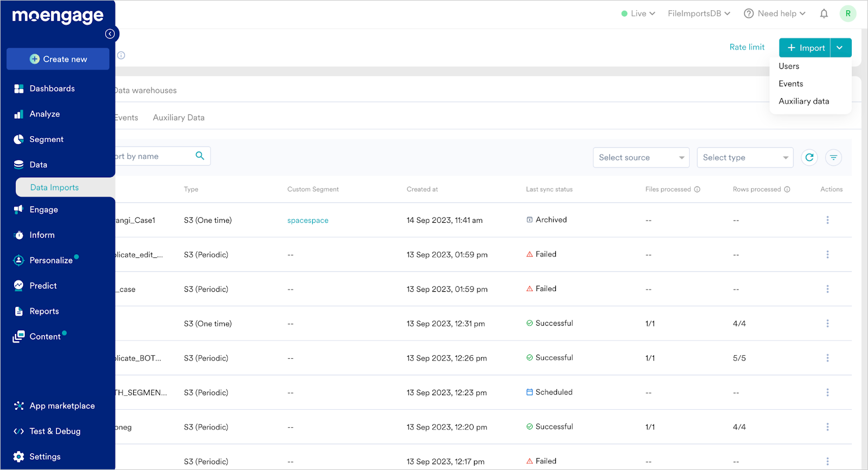
Task: Open the spacespace custom segment link
Action: coord(308,221)
